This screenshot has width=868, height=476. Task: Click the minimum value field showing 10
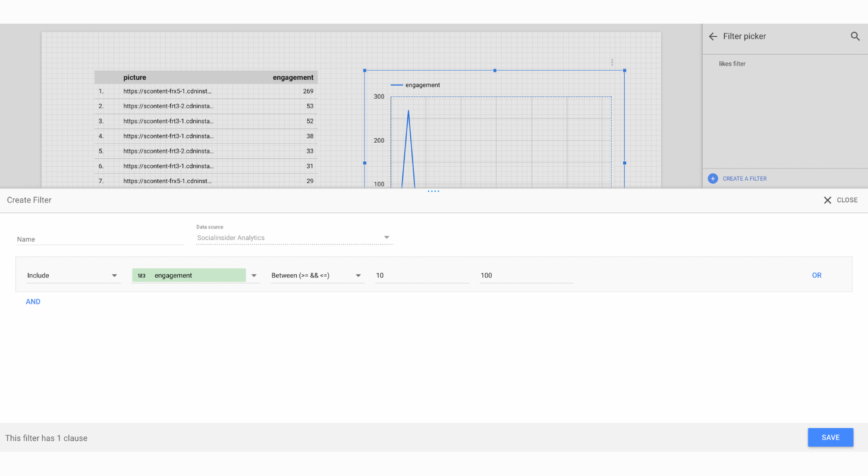[422, 275]
